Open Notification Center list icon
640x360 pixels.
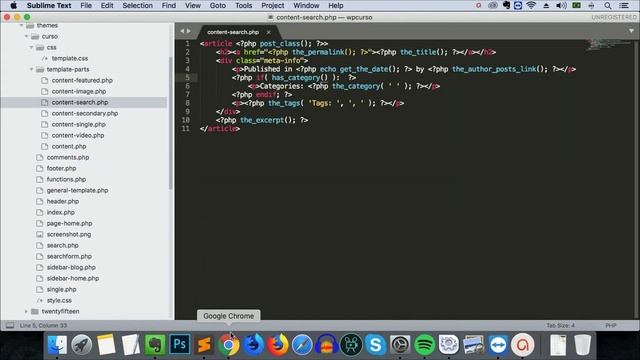coord(624,5)
